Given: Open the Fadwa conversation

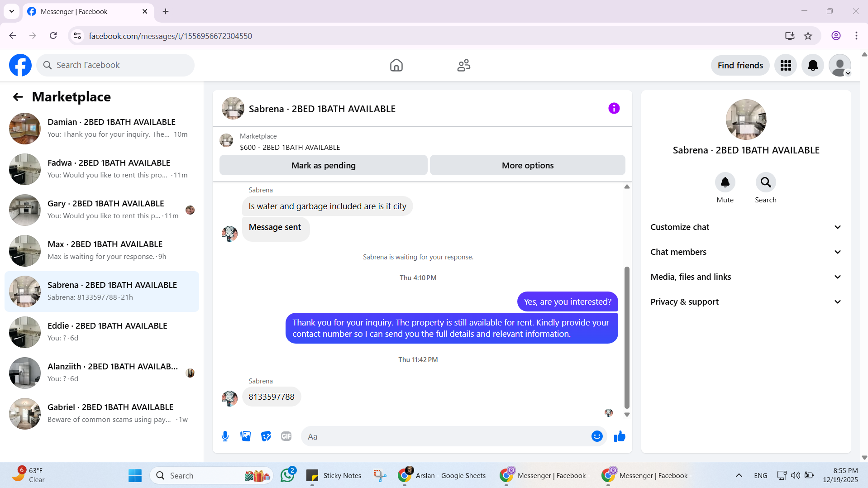Looking at the screenshot, I should [102, 169].
